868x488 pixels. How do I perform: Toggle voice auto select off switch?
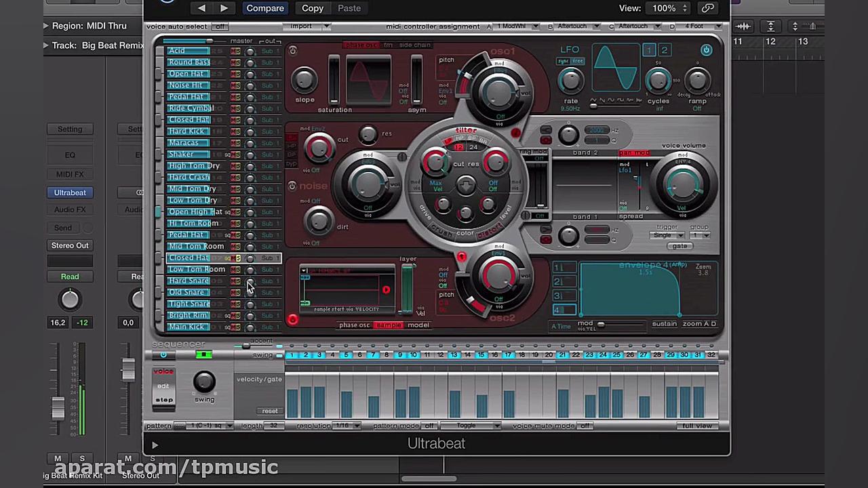click(x=220, y=26)
